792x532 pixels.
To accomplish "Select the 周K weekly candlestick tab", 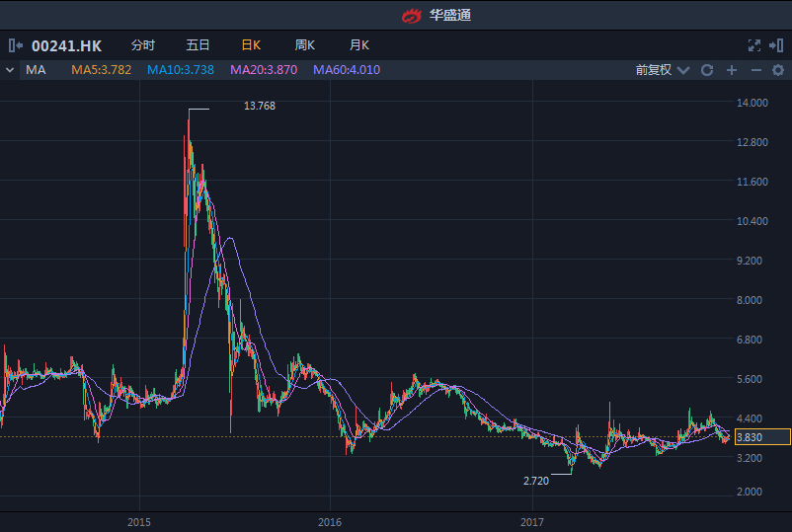I will 304,45.
